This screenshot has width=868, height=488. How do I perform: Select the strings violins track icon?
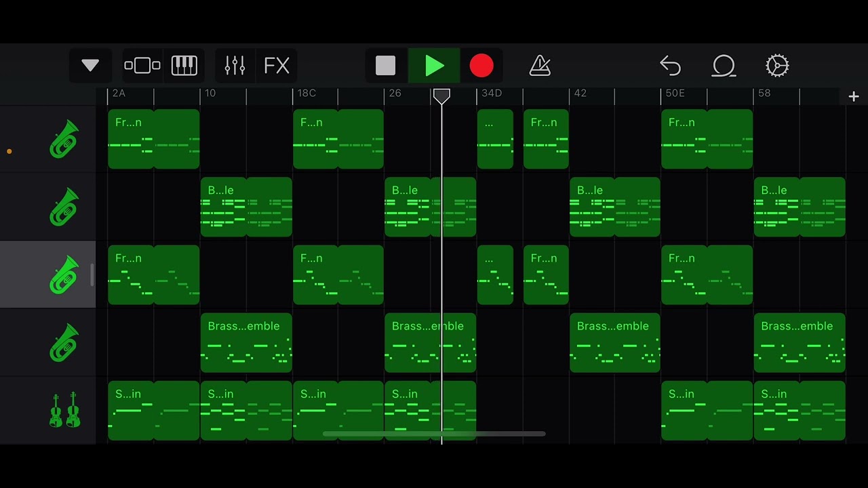pyautogui.click(x=64, y=410)
